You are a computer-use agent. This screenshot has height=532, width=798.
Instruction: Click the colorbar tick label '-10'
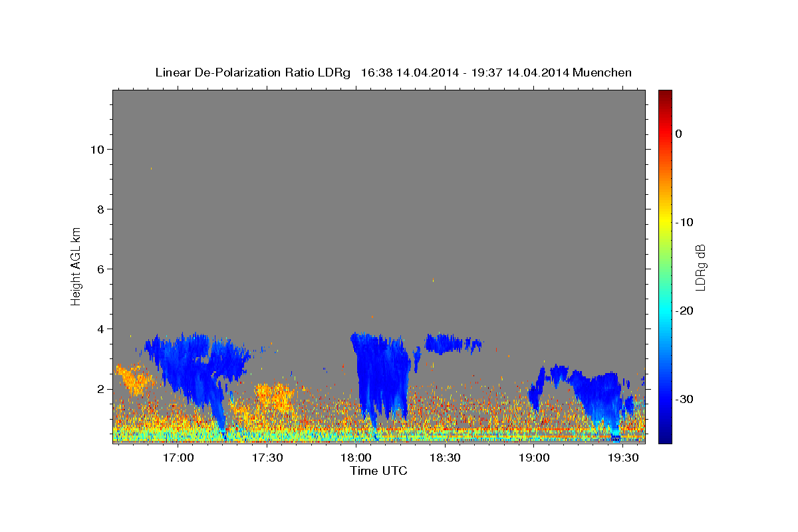tap(684, 222)
